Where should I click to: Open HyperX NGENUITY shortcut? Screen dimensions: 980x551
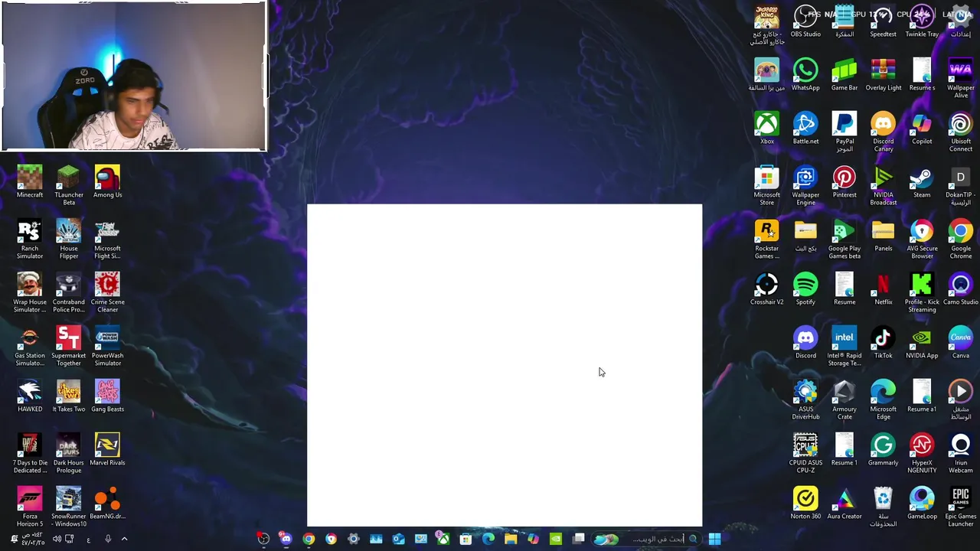922,453
